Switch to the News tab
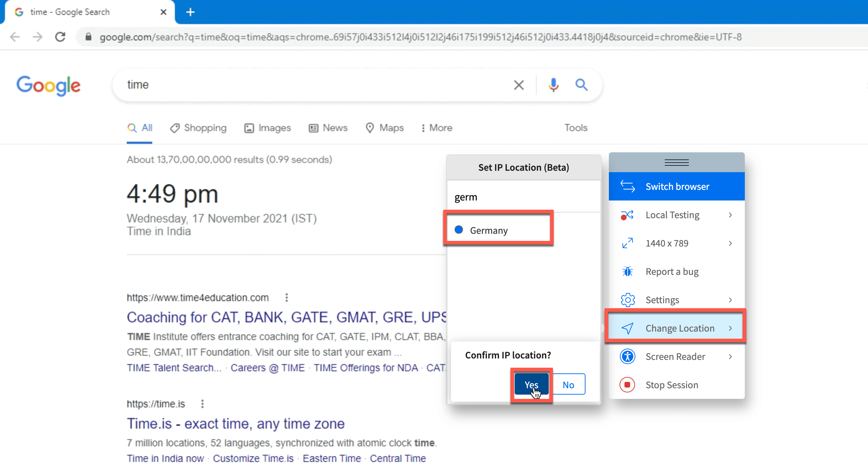Image resolution: width=868 pixels, height=469 pixels. 335,128
